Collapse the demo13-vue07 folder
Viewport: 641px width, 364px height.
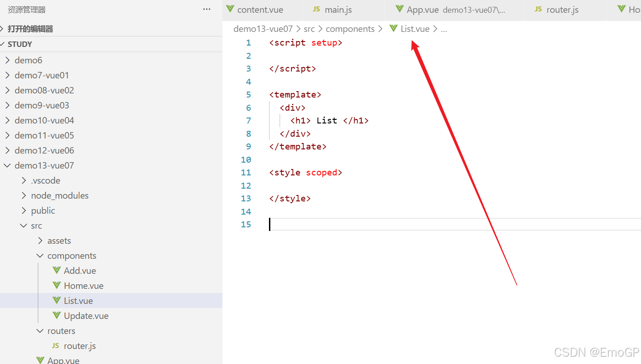point(111,165)
